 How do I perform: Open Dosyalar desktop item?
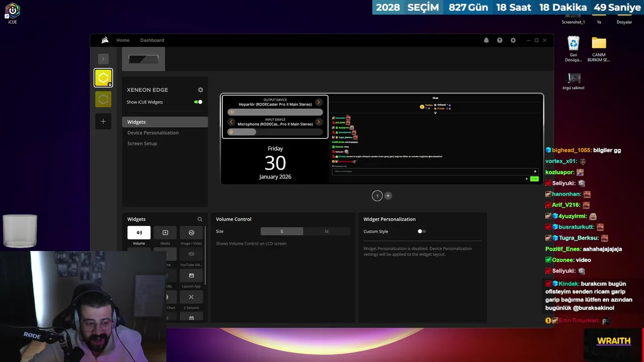624,19
